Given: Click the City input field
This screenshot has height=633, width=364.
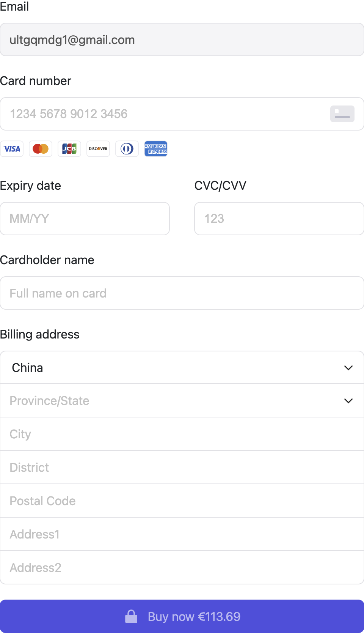Looking at the screenshot, I should point(182,434).
